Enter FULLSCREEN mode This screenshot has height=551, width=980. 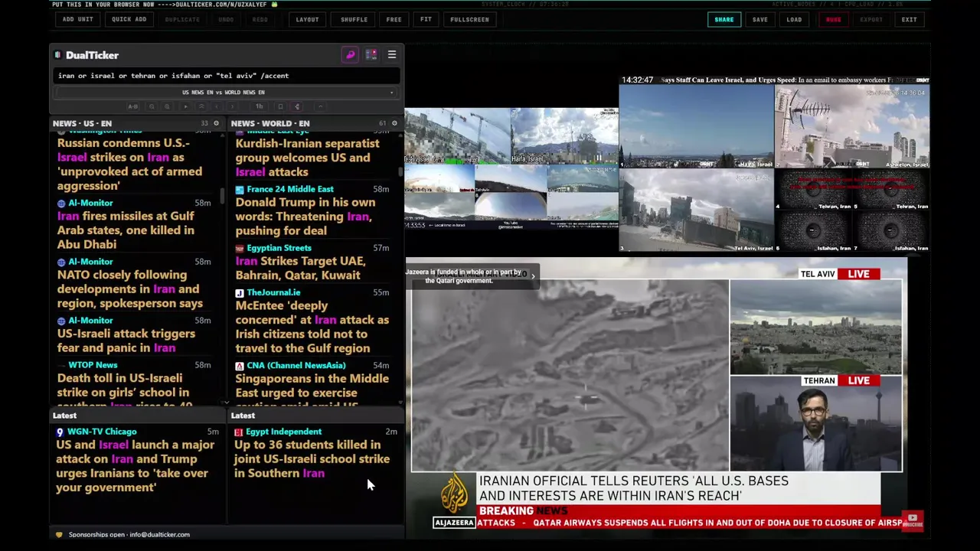click(x=469, y=20)
